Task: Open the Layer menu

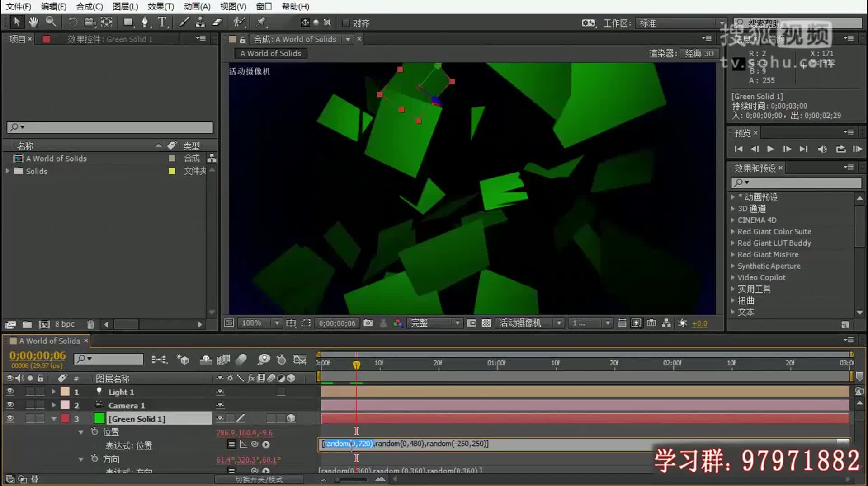Action: [125, 6]
